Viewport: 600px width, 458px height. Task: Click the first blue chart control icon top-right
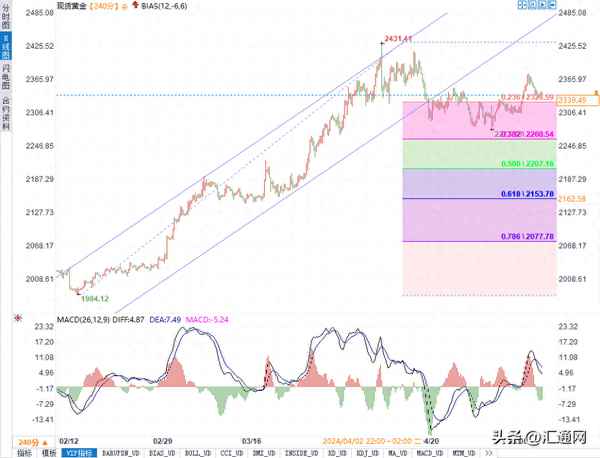tap(522, 5)
